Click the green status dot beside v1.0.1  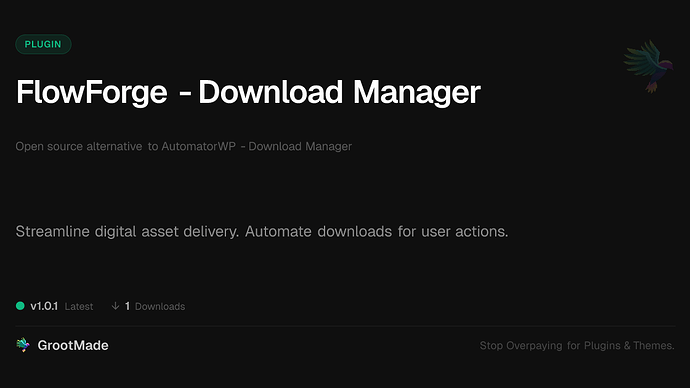(20, 306)
